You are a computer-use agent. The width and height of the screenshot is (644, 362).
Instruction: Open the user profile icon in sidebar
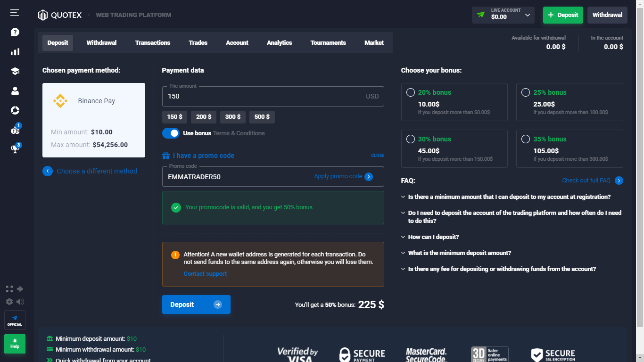pos(15,91)
